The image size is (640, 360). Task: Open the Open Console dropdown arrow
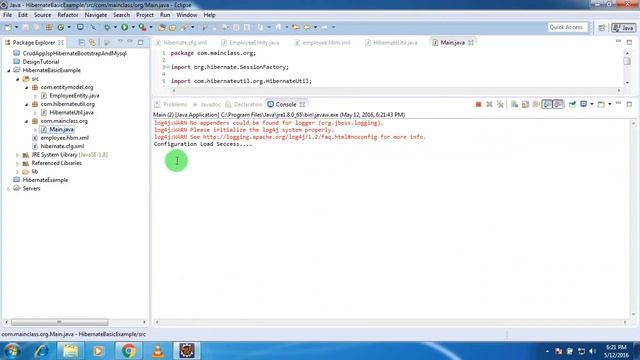(610, 104)
